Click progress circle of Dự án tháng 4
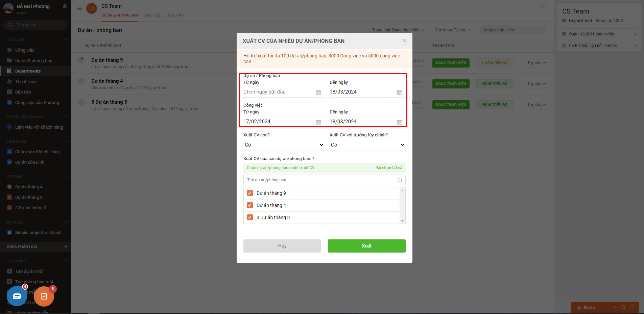Screen dimensions: 644x314 (x=81, y=81)
